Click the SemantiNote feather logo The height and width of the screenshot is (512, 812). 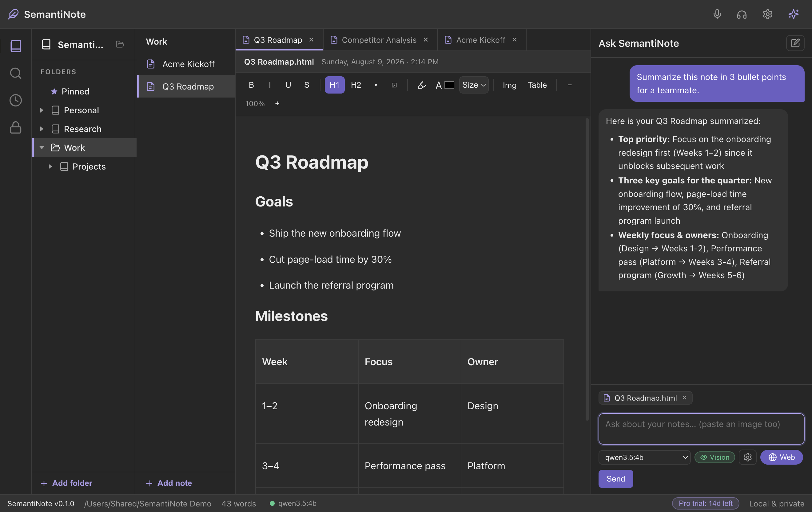(13, 14)
